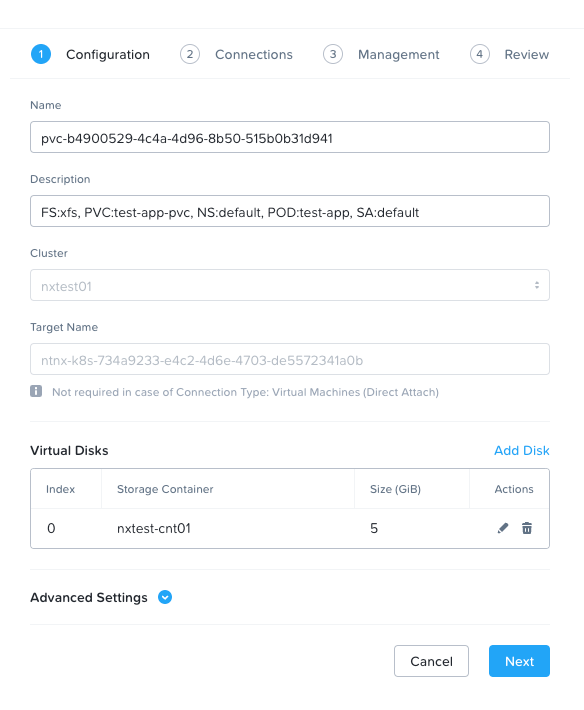Viewport: 584px width, 710px height.
Task: Delete the nxtest-cnt01 disk with trash icon
Action: pyautogui.click(x=527, y=528)
